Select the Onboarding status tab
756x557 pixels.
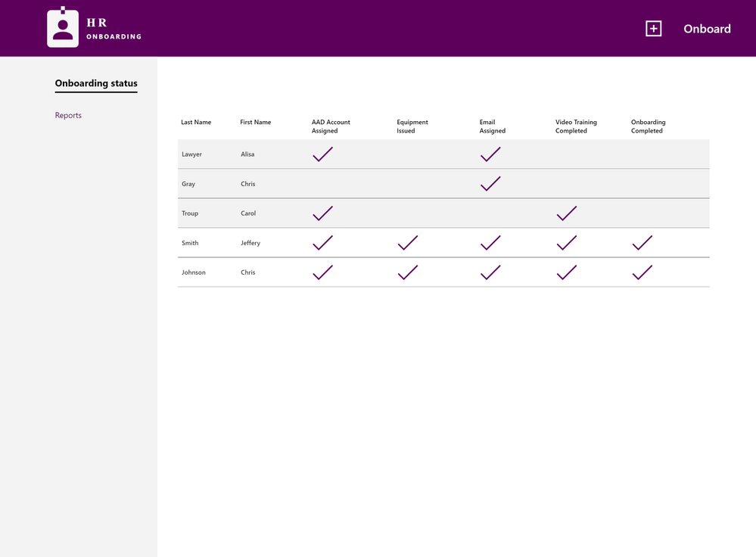coord(96,83)
